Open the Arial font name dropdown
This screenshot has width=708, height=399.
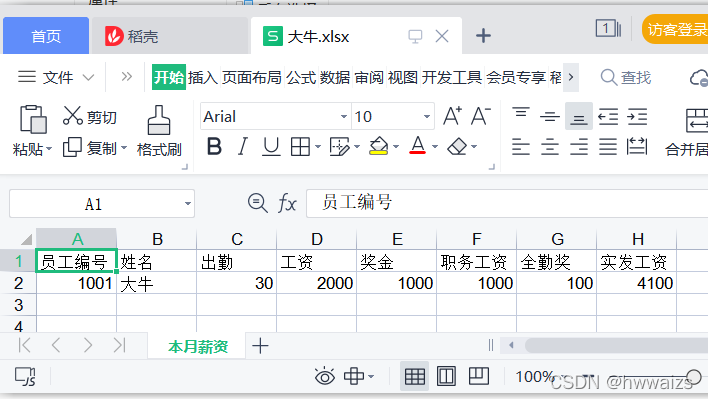click(x=344, y=116)
